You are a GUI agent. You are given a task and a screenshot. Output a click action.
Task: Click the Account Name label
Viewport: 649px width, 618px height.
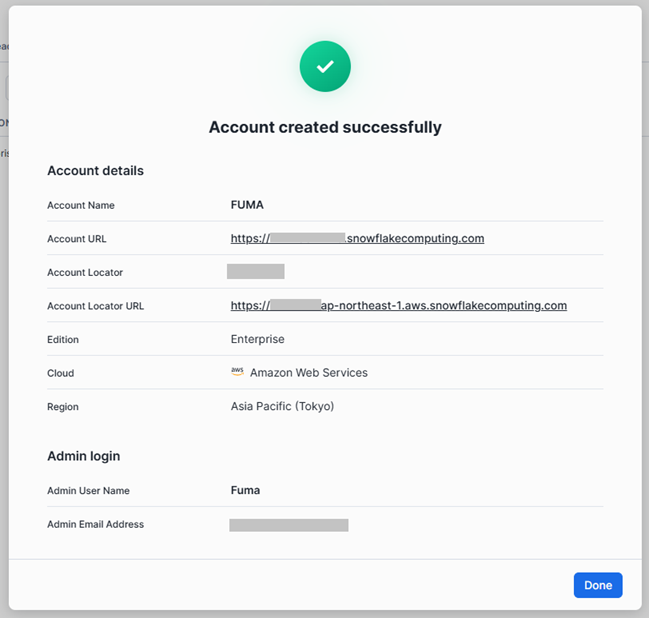click(81, 205)
